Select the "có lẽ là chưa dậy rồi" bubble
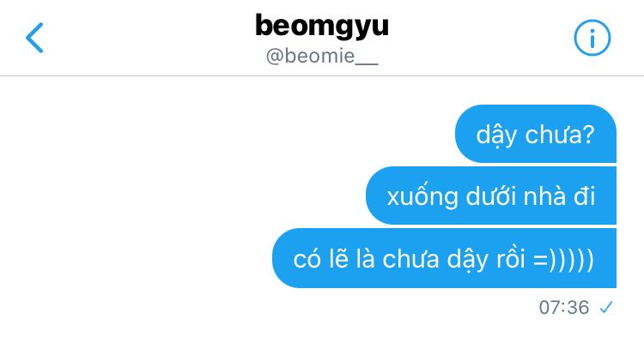This screenshot has width=644, height=343. pyautogui.click(x=445, y=258)
